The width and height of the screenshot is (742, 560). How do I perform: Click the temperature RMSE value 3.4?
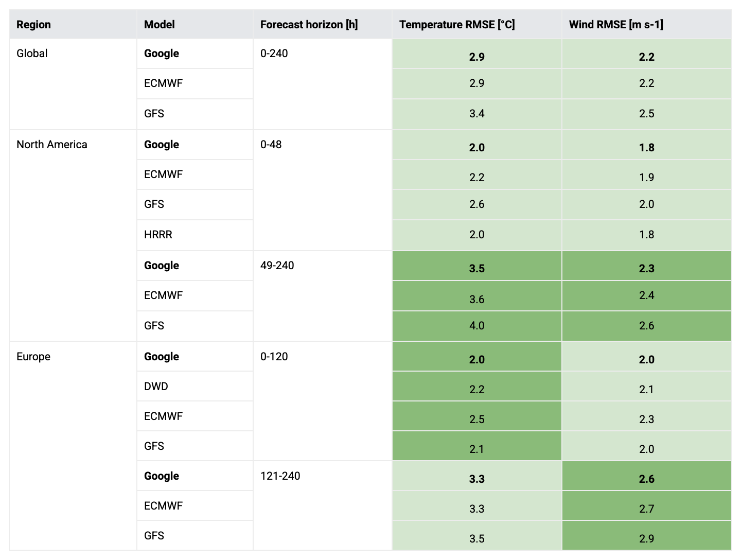477,114
